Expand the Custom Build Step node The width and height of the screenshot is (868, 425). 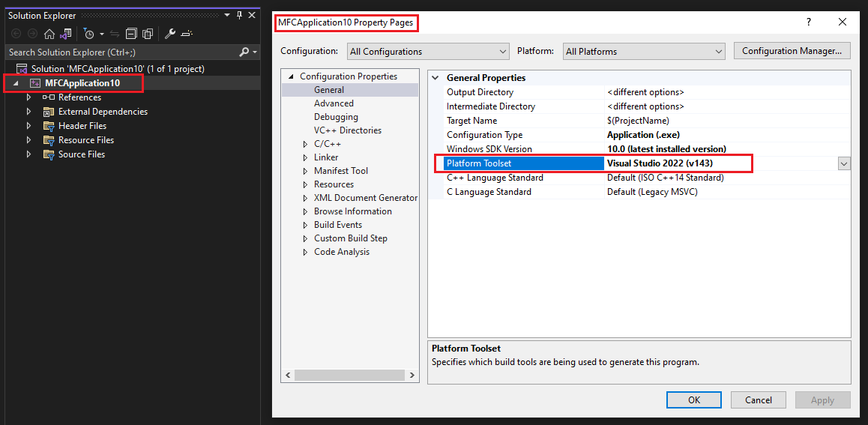305,238
